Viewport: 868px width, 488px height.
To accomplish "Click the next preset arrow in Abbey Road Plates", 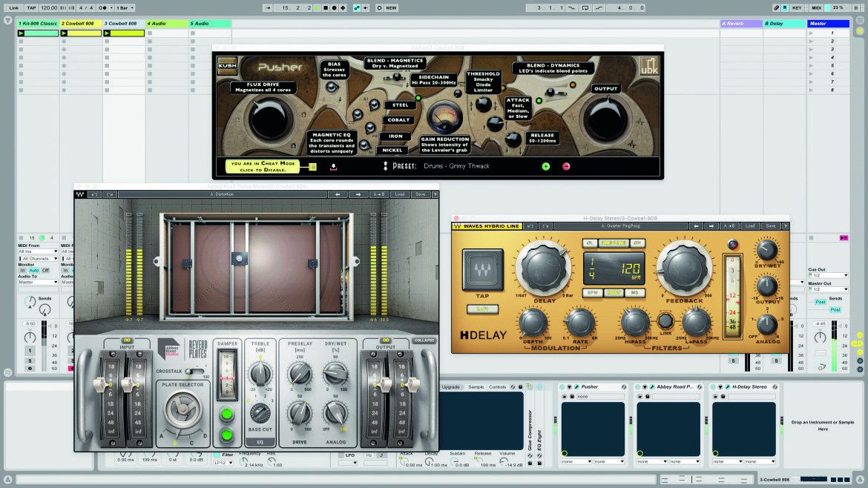I will tap(358, 195).
